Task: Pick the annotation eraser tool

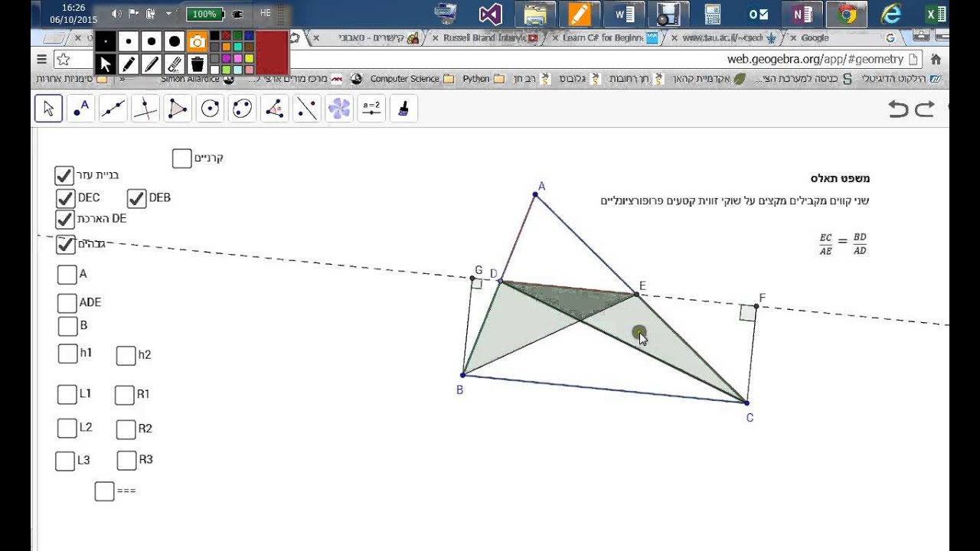Action: (175, 64)
